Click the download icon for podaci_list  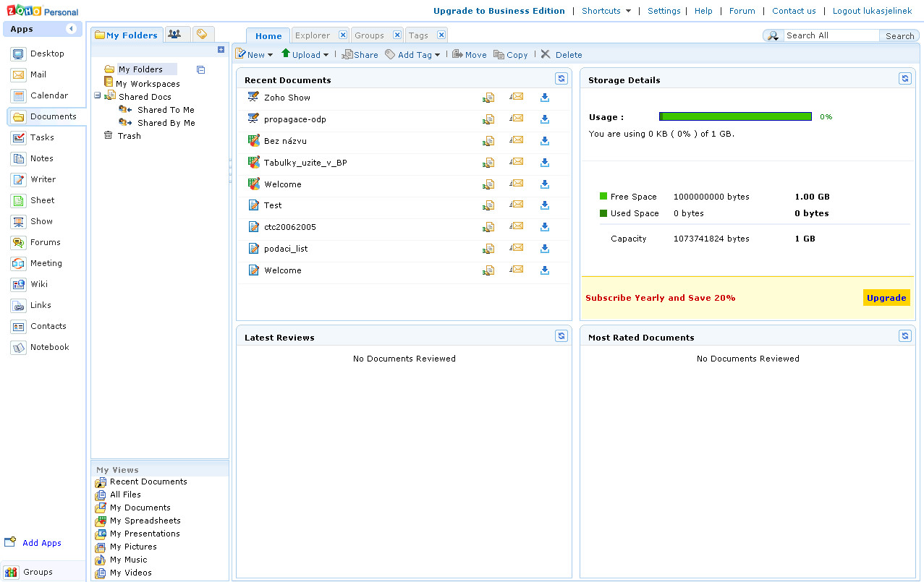[545, 249]
